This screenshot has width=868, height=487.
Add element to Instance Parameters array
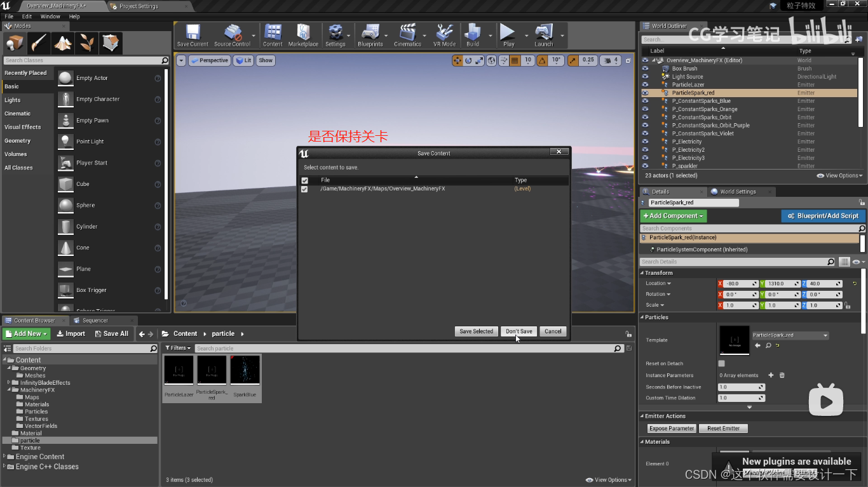[x=771, y=375]
